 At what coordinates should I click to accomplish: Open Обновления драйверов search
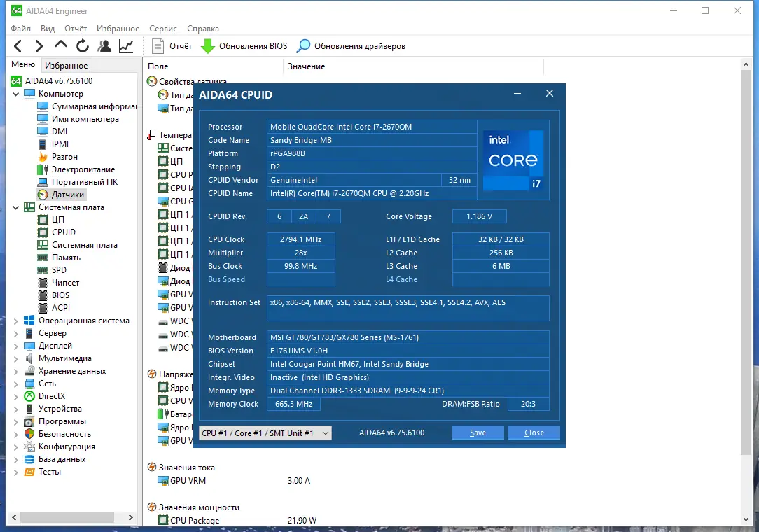click(x=351, y=46)
